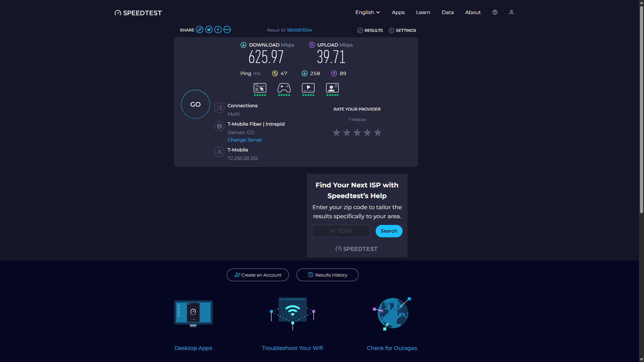Rate T-Mobile five stars

pos(378,133)
